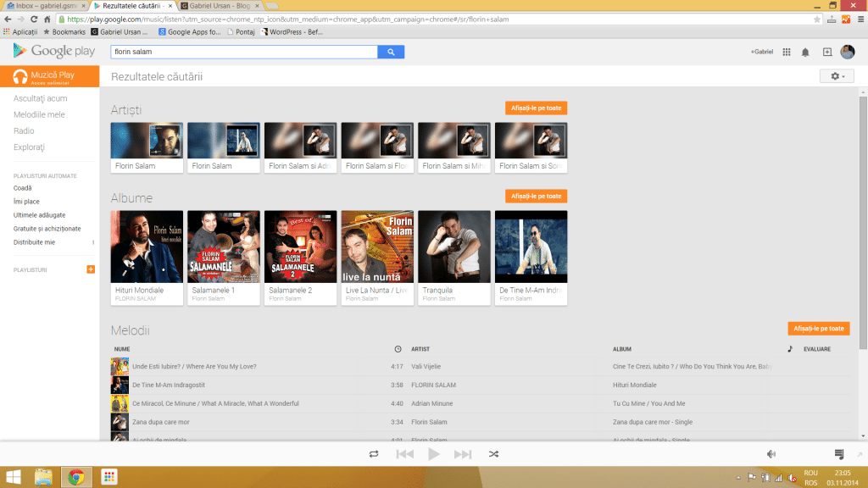Open the Google apps grid icon

coord(786,52)
